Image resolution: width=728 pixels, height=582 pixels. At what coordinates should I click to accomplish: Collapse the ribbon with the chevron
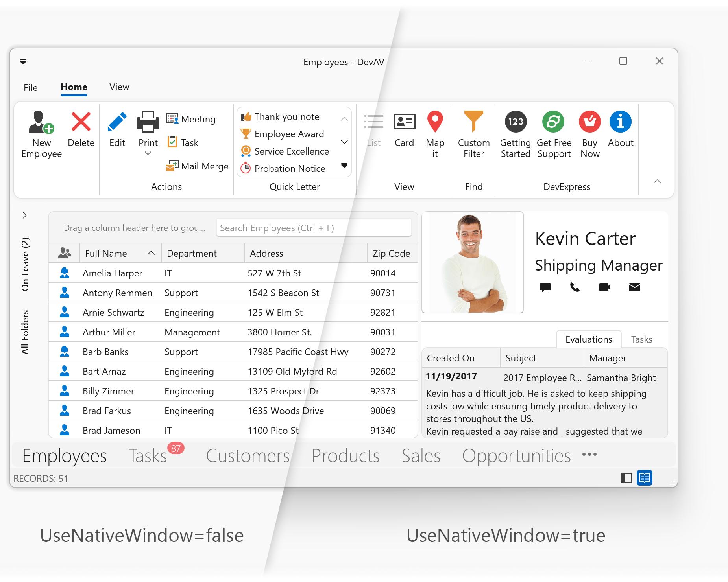pyautogui.click(x=657, y=181)
